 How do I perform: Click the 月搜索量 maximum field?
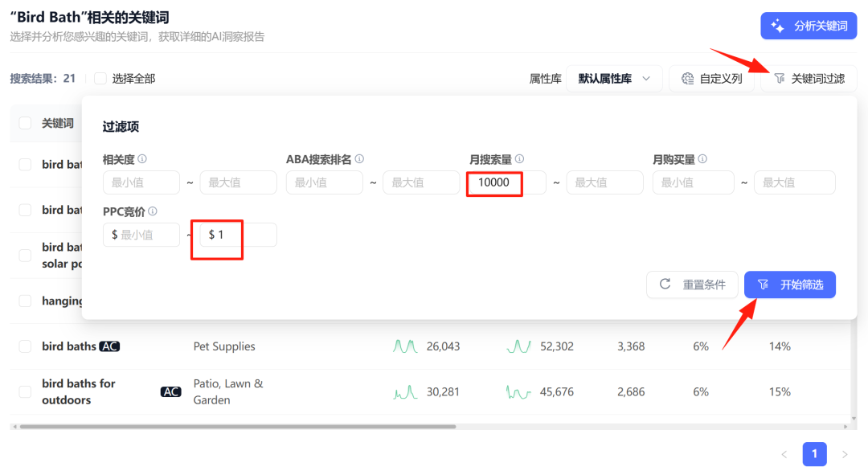point(604,182)
